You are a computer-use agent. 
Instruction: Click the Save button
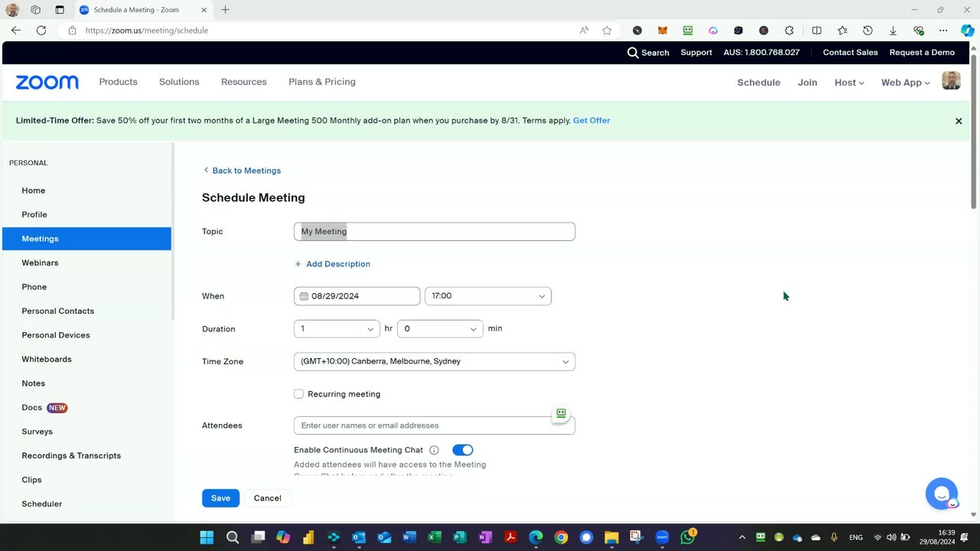coord(220,498)
